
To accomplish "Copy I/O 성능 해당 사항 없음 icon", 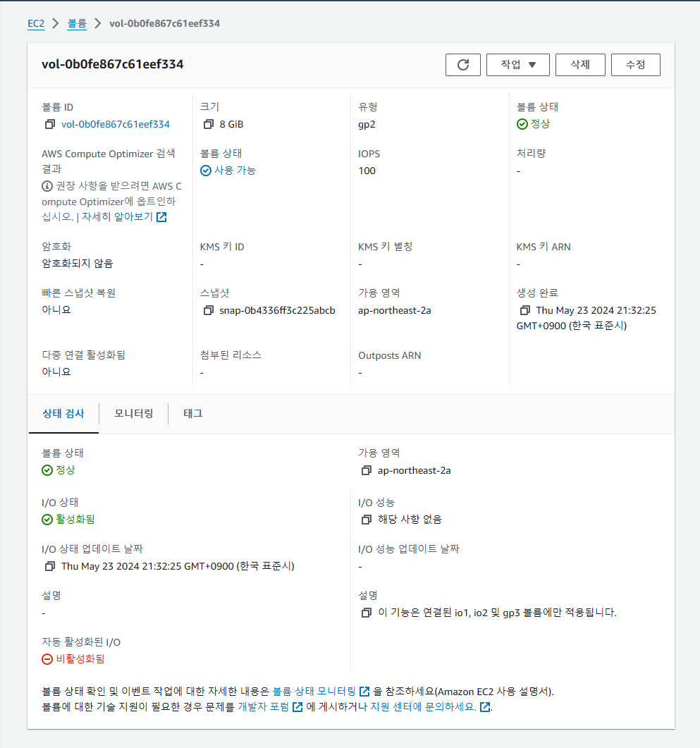I will [366, 520].
